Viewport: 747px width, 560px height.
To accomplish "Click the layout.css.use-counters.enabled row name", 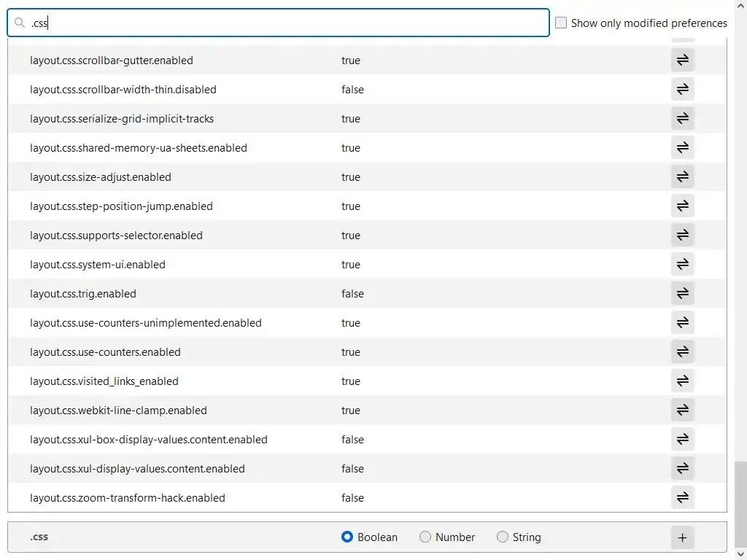I will (105, 352).
